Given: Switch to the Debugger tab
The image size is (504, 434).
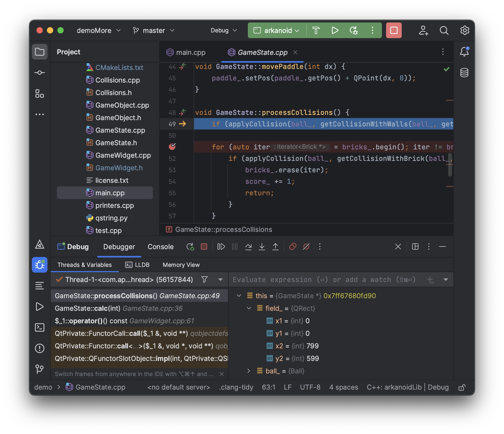Looking at the screenshot, I should pos(119,246).
